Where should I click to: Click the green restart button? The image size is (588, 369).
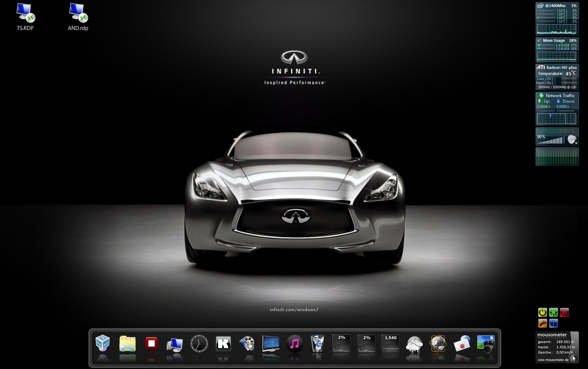coord(554,312)
